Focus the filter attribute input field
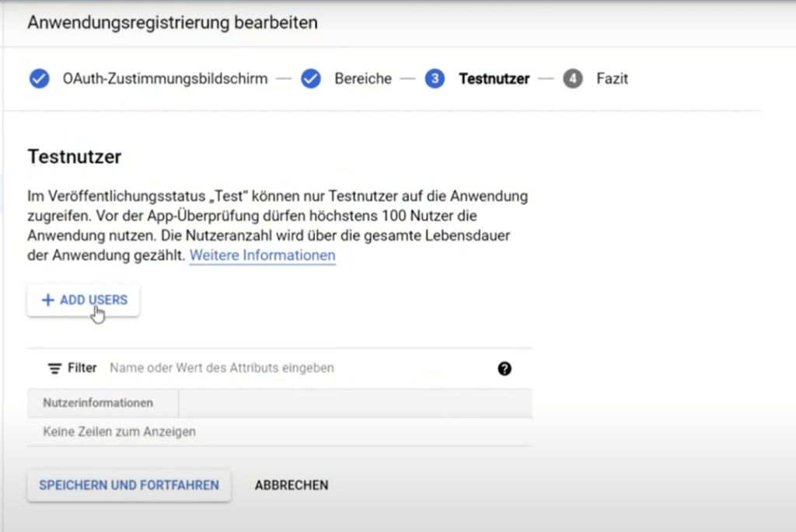796x532 pixels. [x=295, y=368]
